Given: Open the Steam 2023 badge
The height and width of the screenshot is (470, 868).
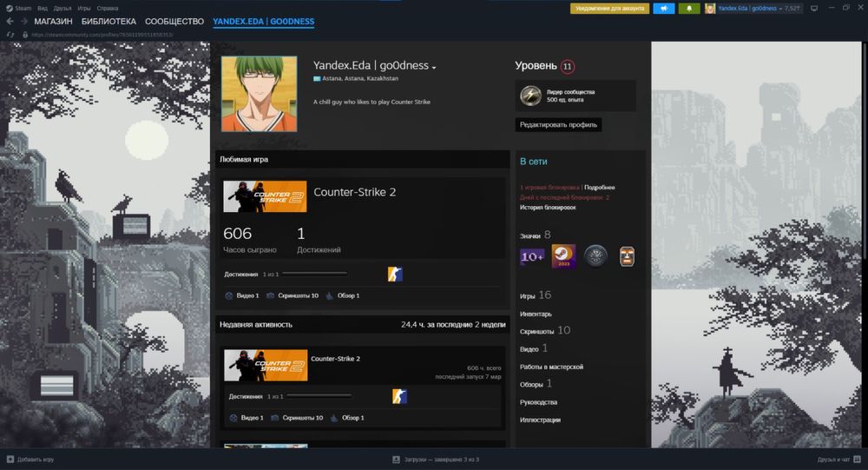Looking at the screenshot, I should (x=563, y=256).
